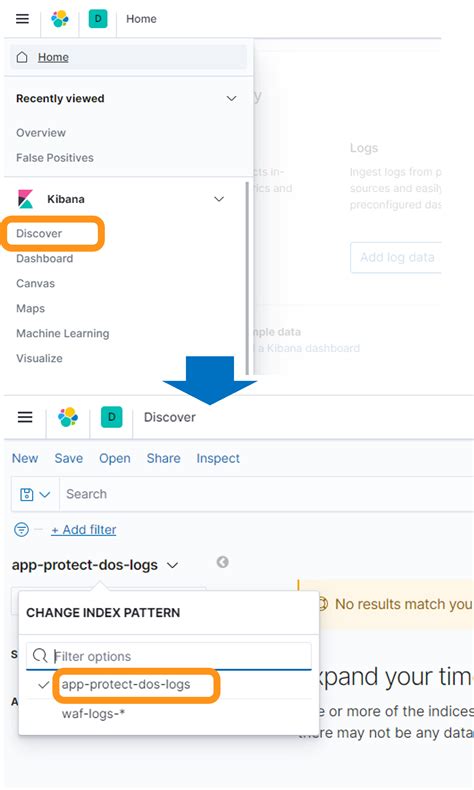Open the D space avatar in Home header
This screenshot has width=474, height=790.
98,19
